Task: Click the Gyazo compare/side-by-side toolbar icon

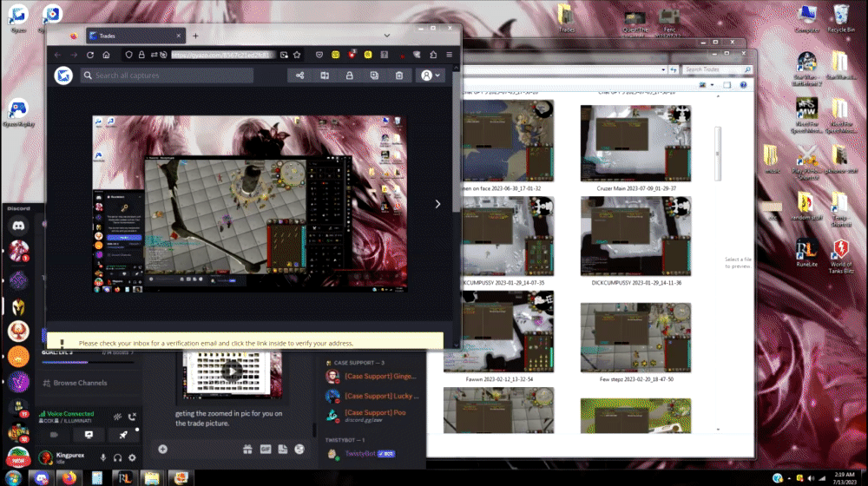Action: point(325,76)
